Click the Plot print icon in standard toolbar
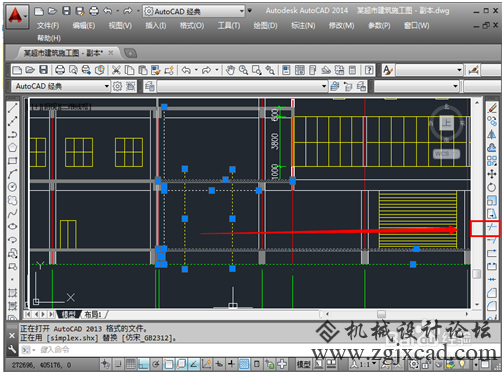 pyautogui.click(x=60, y=70)
